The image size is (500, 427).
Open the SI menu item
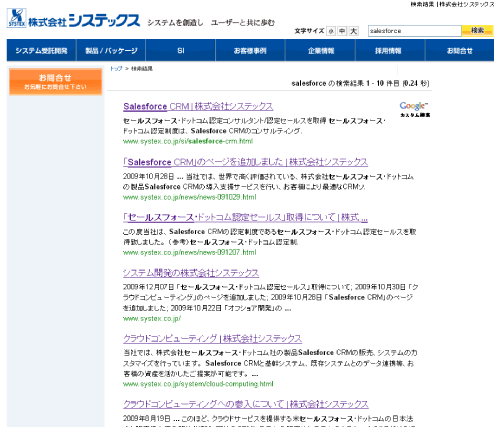pos(181,50)
